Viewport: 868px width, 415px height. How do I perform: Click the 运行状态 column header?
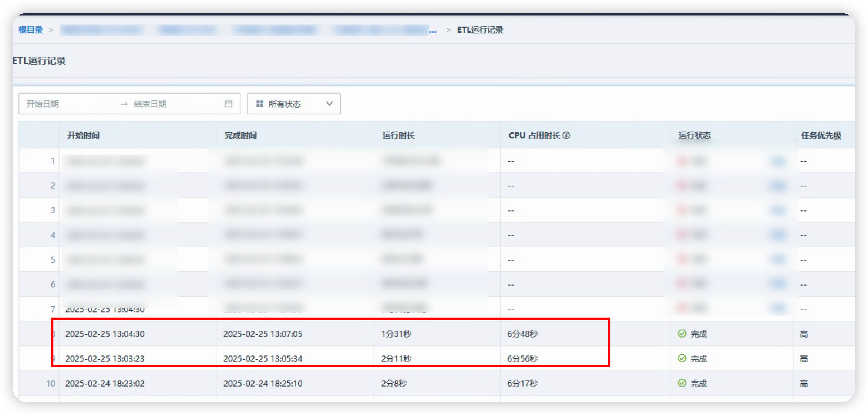694,135
